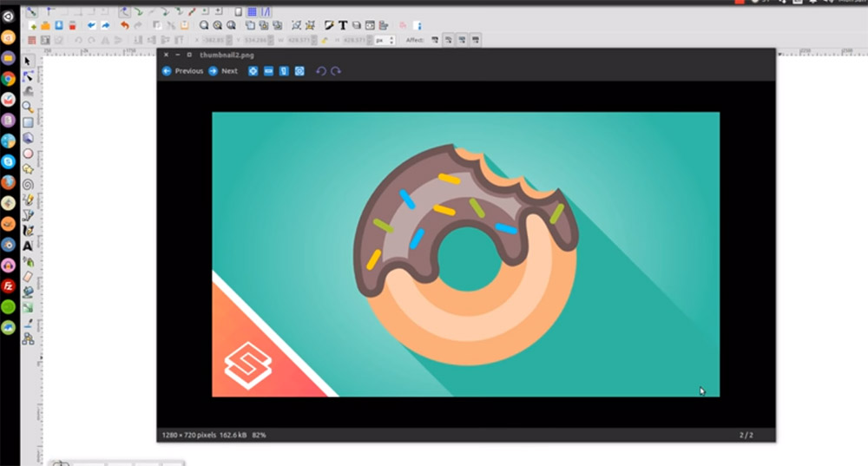Toggle Affect move patterns button
The width and height of the screenshot is (868, 466).
476,40
